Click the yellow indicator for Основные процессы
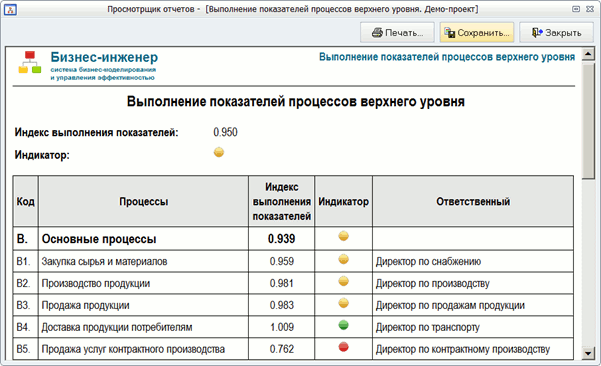This screenshot has height=366, width=601. pos(343,236)
